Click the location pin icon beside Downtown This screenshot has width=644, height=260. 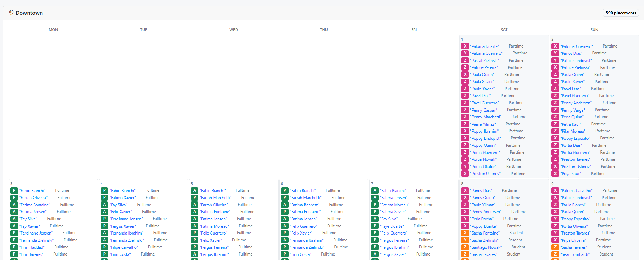coord(11,13)
